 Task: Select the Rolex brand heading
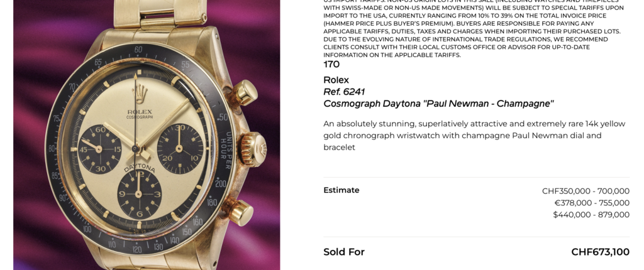[336, 80]
